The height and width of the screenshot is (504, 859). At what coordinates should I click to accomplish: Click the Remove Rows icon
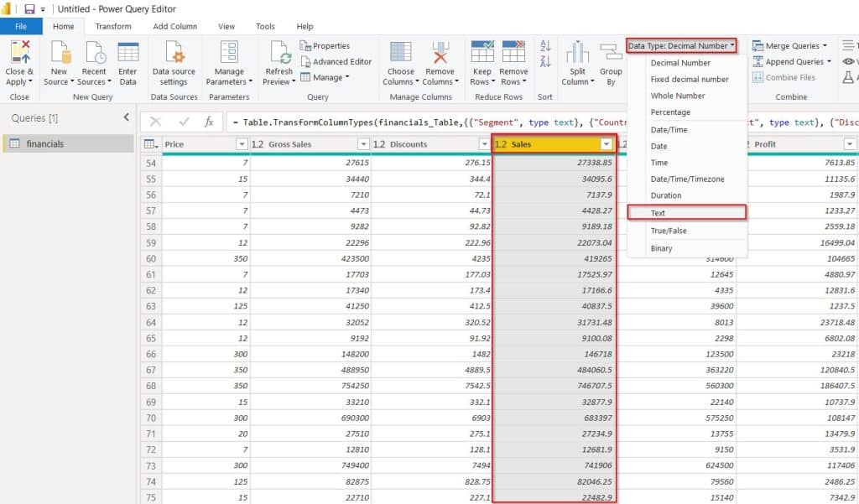click(514, 53)
